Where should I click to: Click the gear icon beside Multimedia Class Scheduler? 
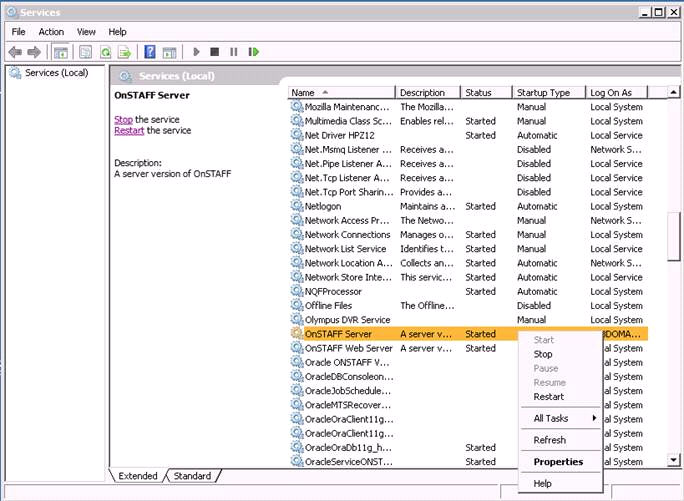pyautogui.click(x=297, y=121)
